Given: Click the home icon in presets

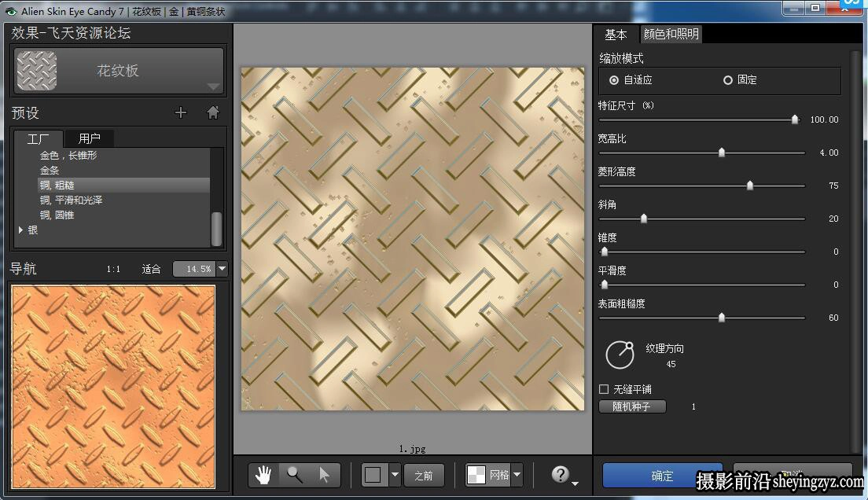Looking at the screenshot, I should (212, 112).
